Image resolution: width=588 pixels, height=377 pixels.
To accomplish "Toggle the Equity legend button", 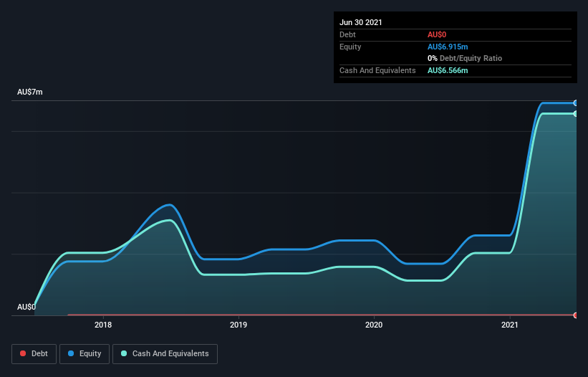I will (85, 354).
